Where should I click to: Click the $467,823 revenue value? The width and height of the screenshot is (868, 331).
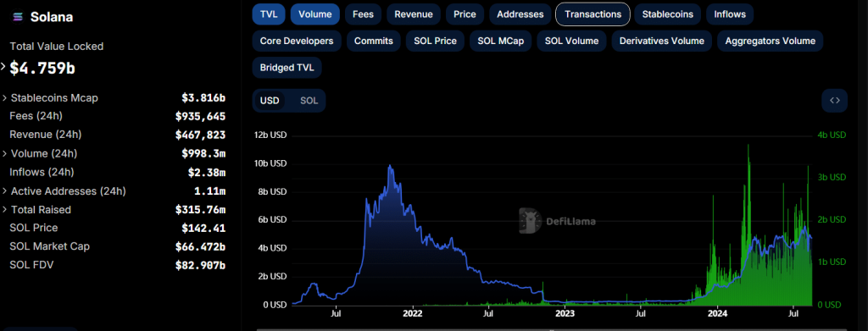(200, 135)
